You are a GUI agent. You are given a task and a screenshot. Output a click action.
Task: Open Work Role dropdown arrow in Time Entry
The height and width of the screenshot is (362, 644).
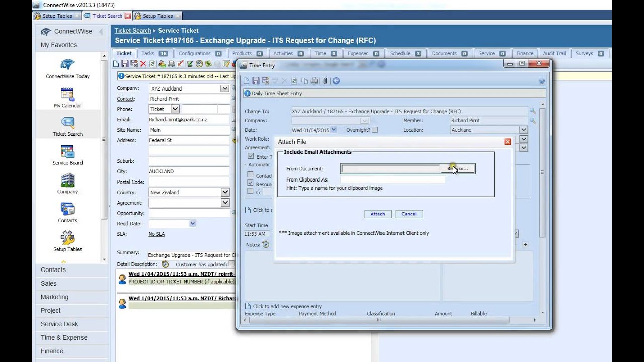point(523,139)
